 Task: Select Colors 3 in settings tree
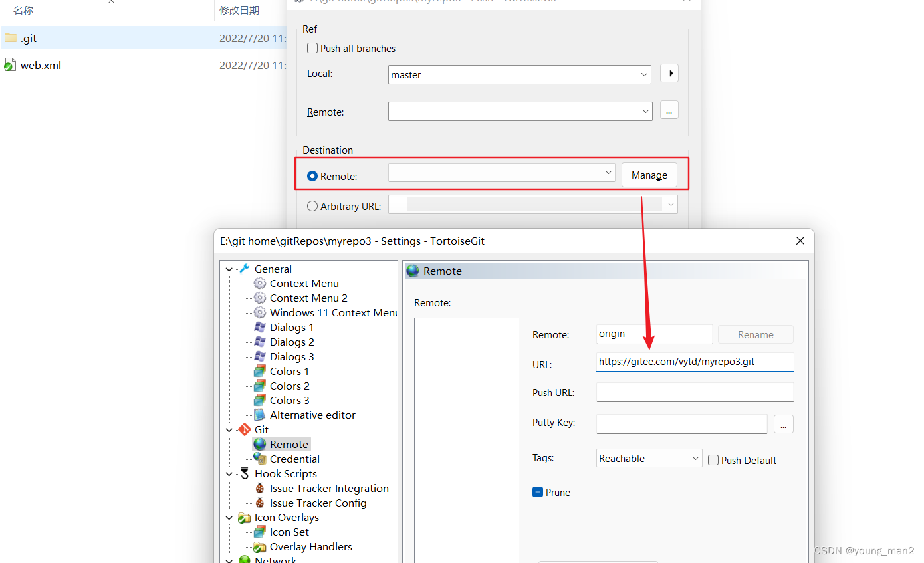click(289, 400)
